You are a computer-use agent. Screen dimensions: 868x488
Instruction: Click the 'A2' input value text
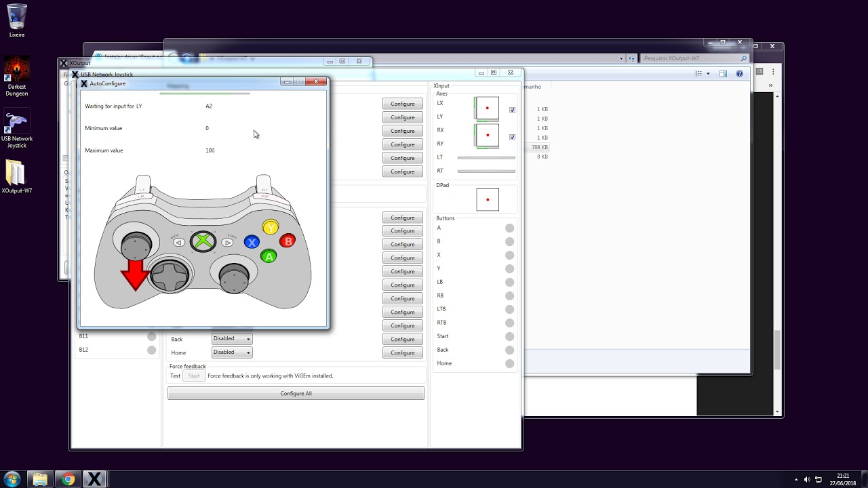(x=209, y=106)
